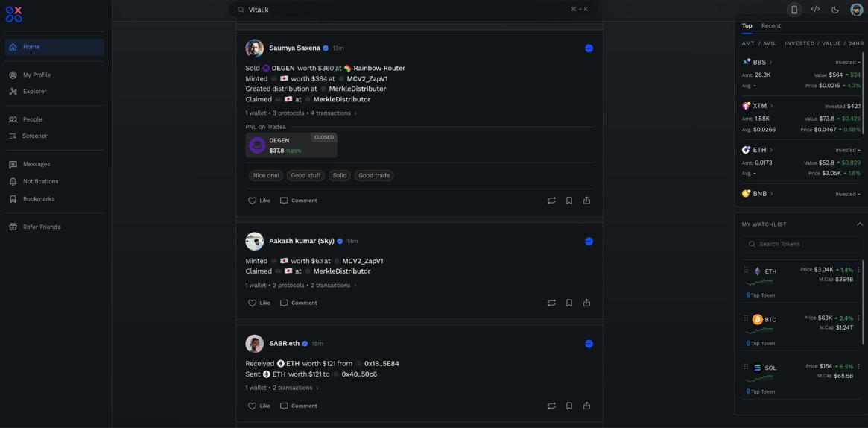Viewport: 868px width, 428px height.
Task: Click the code brackets icon in top bar
Action: 815,10
